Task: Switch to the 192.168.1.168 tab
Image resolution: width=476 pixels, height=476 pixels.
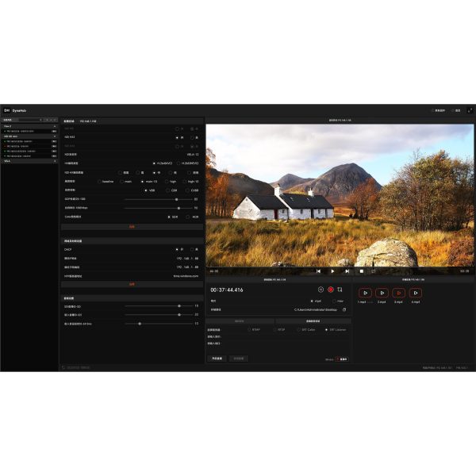Action: click(x=87, y=122)
